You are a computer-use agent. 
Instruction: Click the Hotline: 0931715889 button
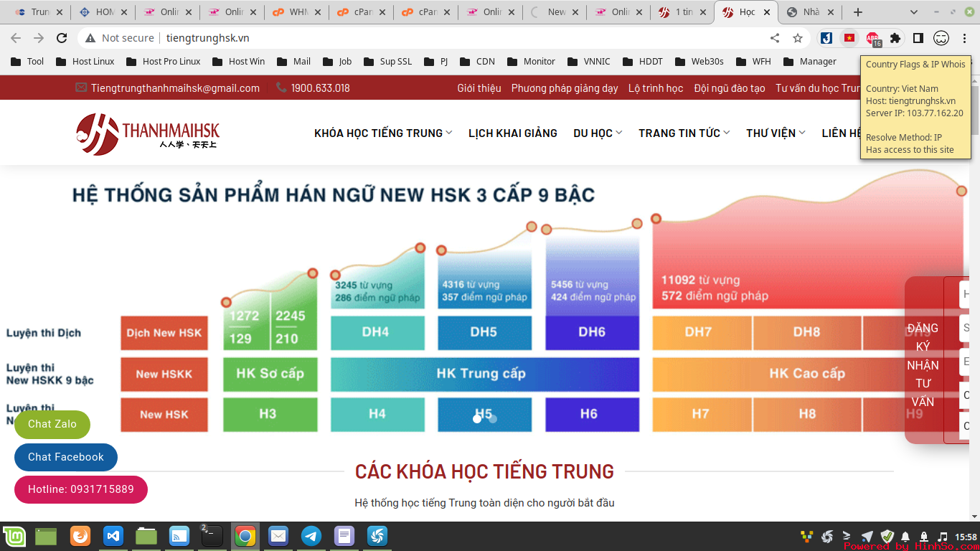tap(81, 489)
